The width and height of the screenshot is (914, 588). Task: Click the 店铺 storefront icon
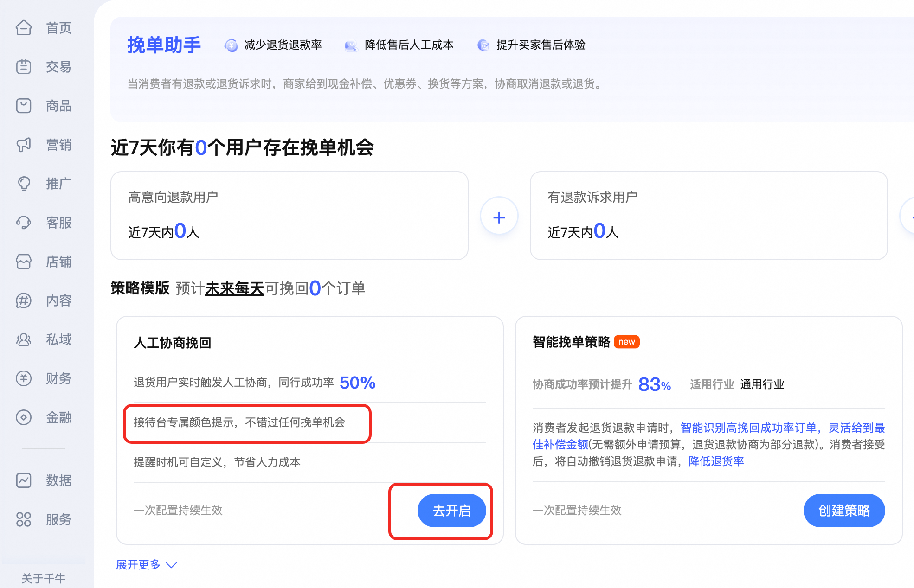(x=24, y=262)
